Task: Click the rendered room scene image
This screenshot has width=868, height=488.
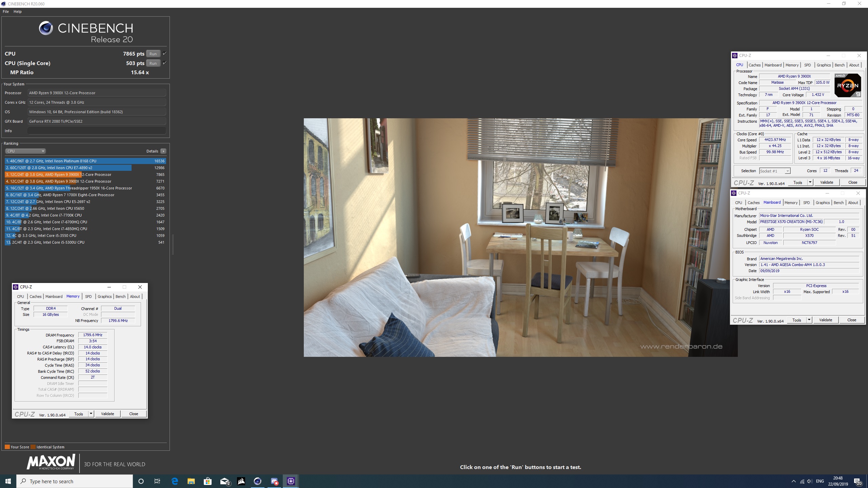Action: [520, 237]
